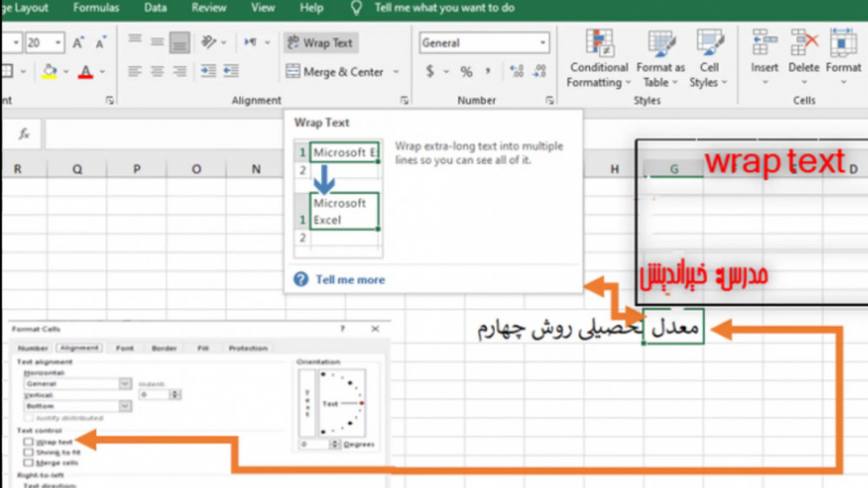Click the Align Right icon
Screen dimensions: 868x488
point(179,70)
